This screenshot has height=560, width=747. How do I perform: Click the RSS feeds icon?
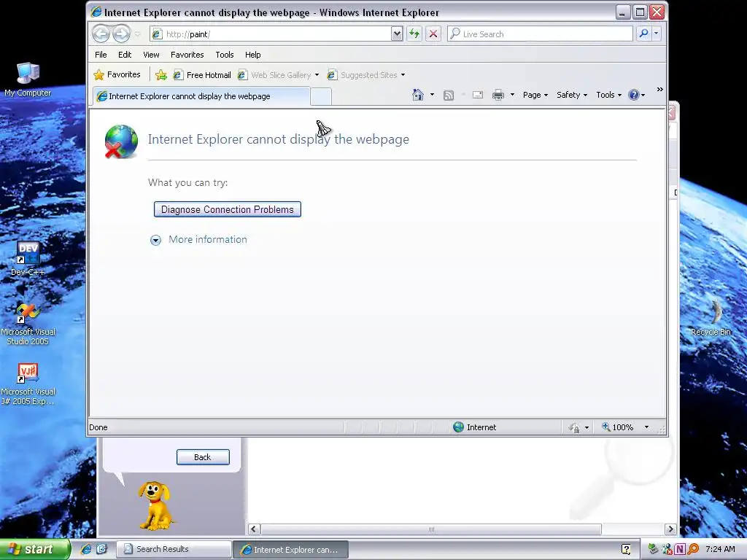point(449,96)
